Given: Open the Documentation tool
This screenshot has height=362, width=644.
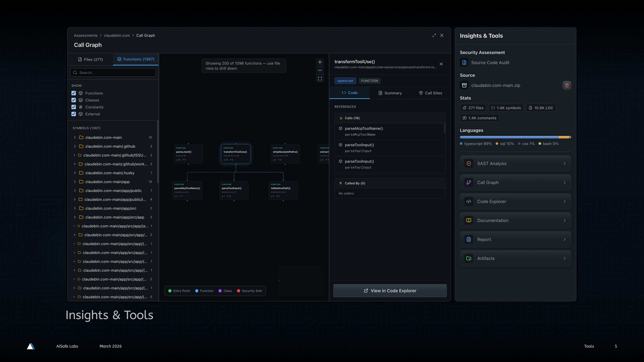Looking at the screenshot, I should 515,220.
